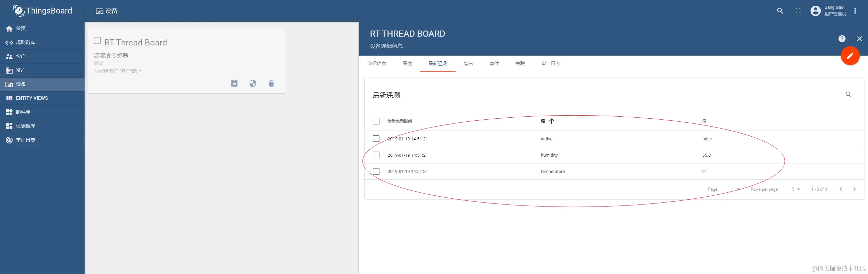Open the RT-Thread Board card title
868x274 pixels.
[x=136, y=42]
